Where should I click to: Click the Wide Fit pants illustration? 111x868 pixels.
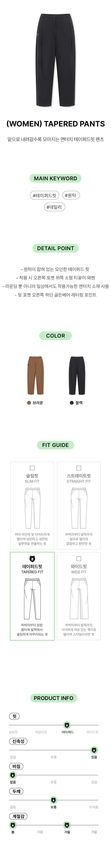79,598
